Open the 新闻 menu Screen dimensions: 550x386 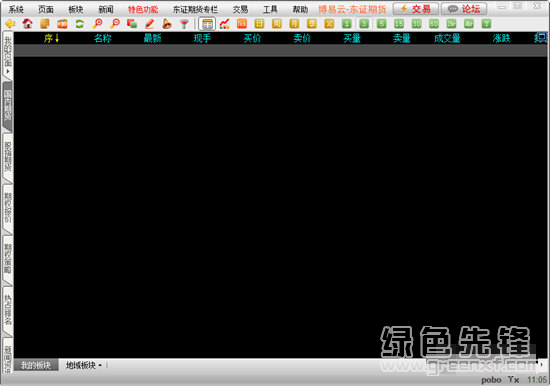pos(106,9)
